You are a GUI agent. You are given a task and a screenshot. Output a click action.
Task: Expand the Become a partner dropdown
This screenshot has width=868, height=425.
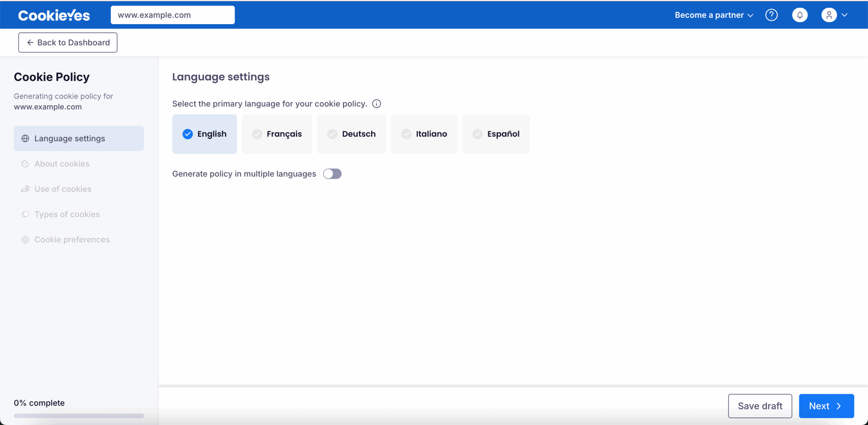714,15
